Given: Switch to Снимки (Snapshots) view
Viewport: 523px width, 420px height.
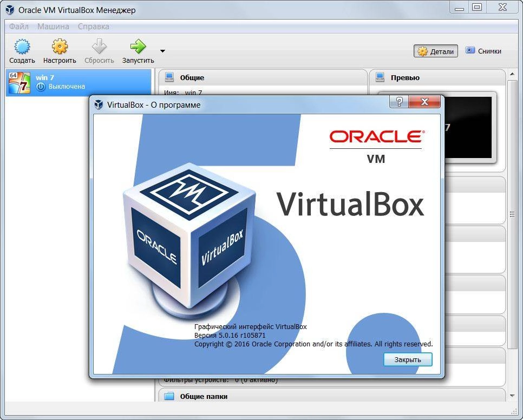Looking at the screenshot, I should (483, 51).
